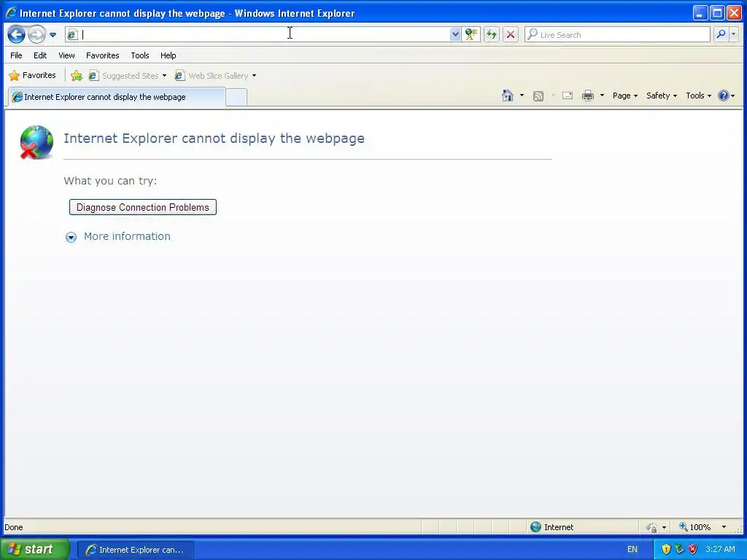The width and height of the screenshot is (747, 560).
Task: Click the red Stop loading icon
Action: [510, 34]
